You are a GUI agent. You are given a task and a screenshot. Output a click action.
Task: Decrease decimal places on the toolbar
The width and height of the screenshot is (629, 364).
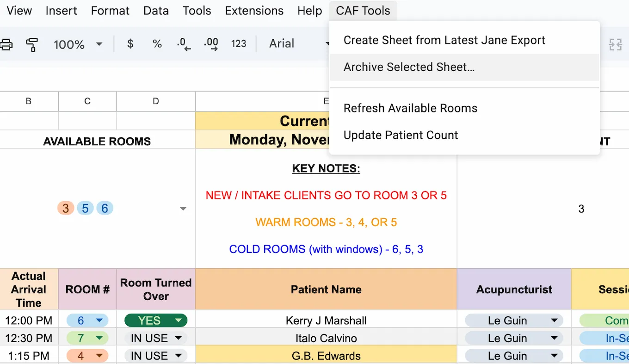[x=184, y=44]
